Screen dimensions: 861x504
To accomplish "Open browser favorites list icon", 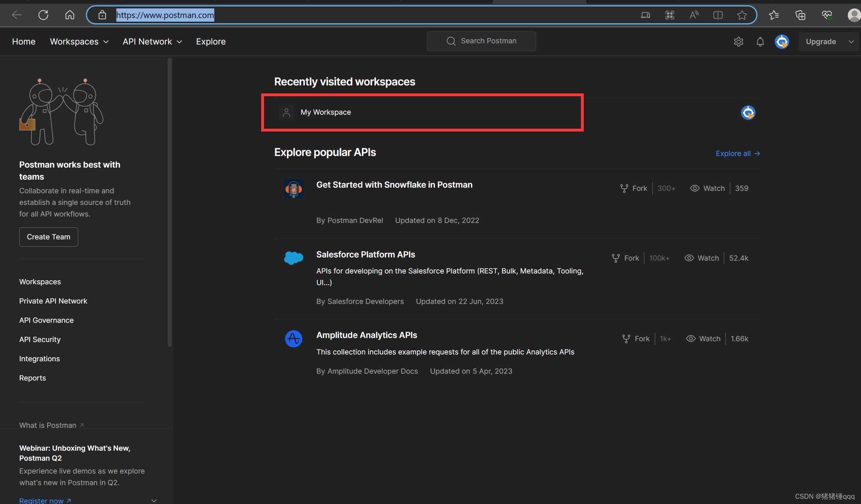I will (774, 15).
